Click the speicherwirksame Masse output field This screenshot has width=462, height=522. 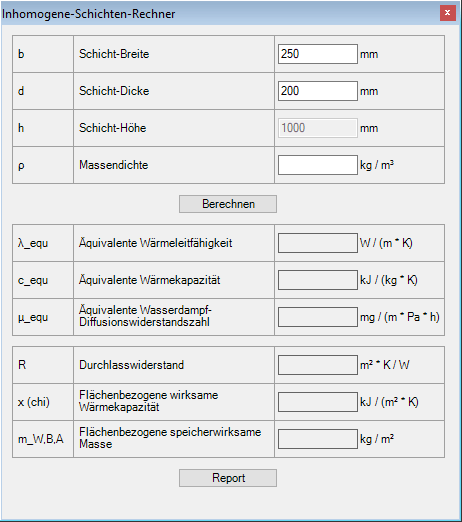click(x=318, y=439)
